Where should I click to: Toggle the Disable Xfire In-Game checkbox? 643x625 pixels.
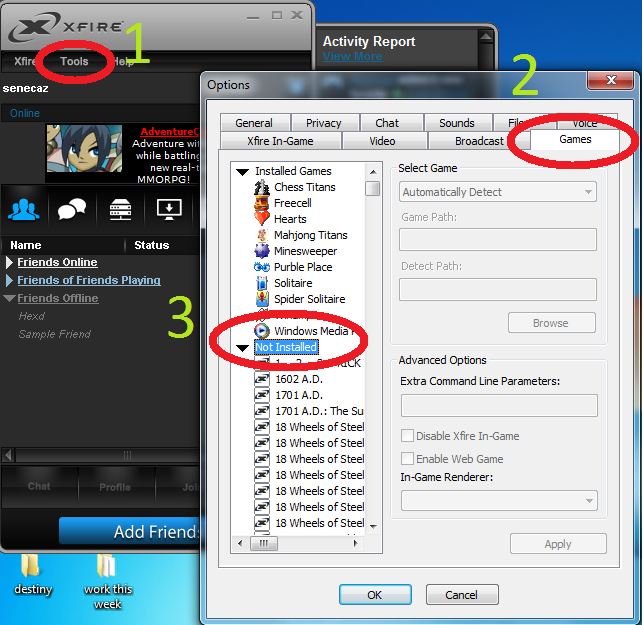[x=407, y=436]
